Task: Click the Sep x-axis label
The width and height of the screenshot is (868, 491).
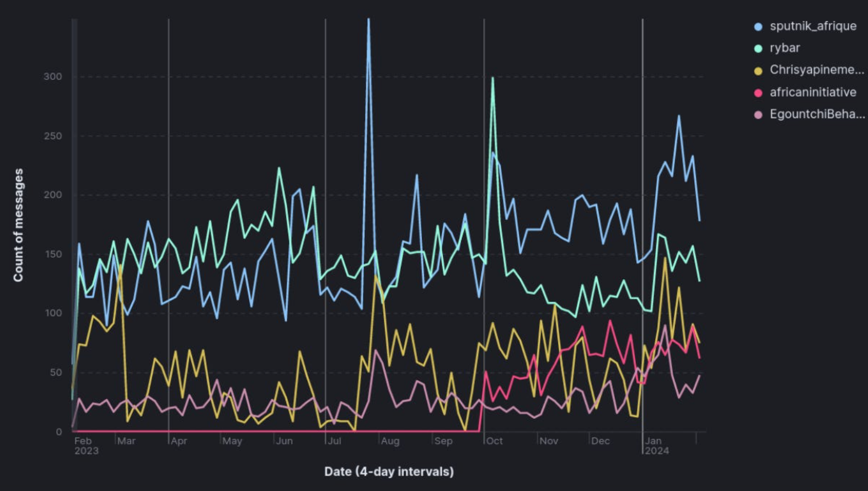Action: click(x=443, y=441)
